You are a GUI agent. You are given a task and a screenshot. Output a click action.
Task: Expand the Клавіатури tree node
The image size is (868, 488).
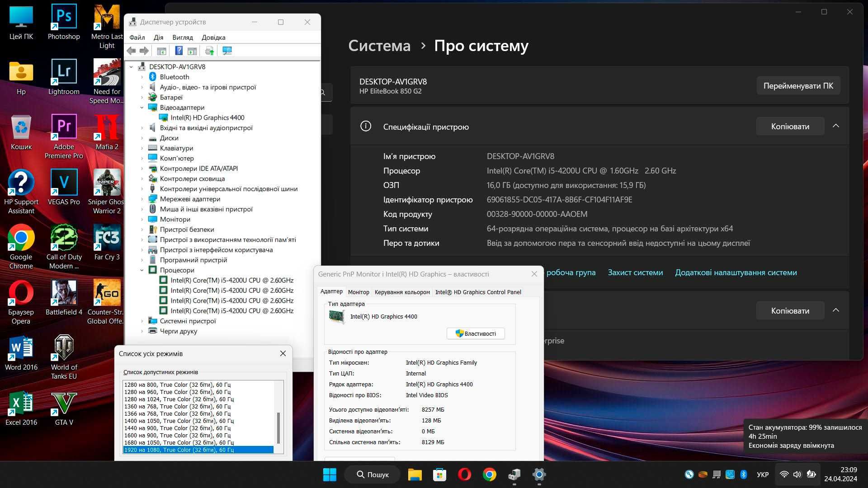tap(142, 148)
